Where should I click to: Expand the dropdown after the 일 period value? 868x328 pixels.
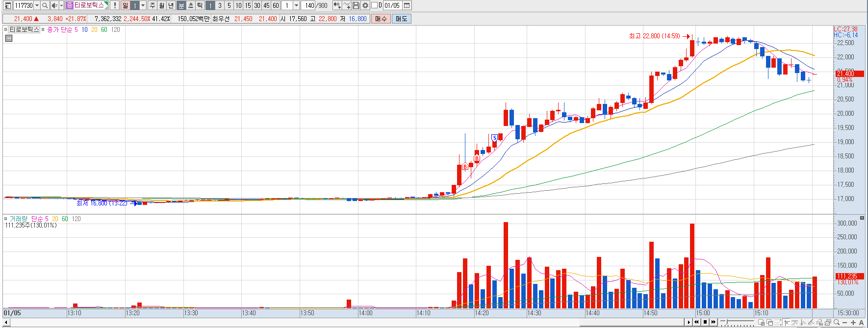point(143,5)
